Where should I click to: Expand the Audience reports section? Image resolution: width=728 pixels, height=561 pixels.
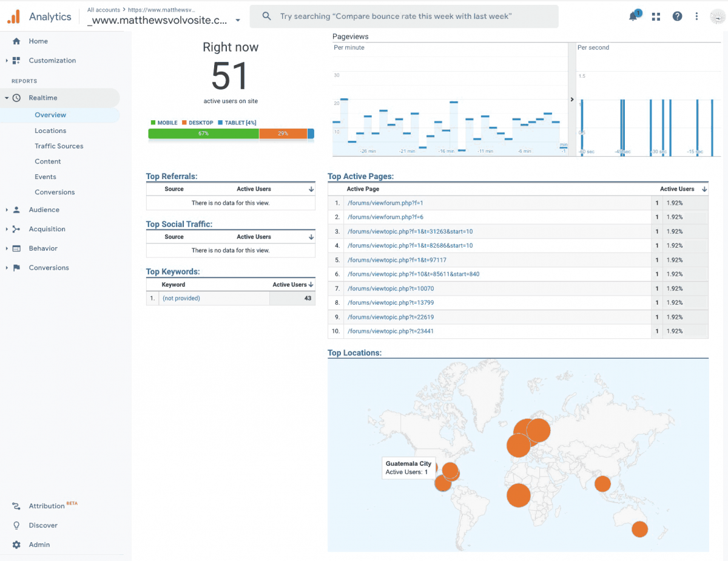point(44,209)
